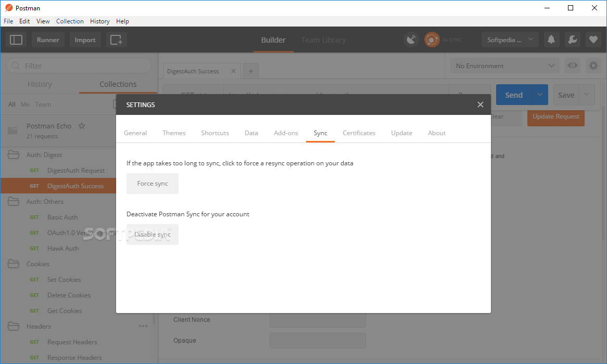Click the Save button
The width and height of the screenshot is (607, 364).
coord(566,95)
